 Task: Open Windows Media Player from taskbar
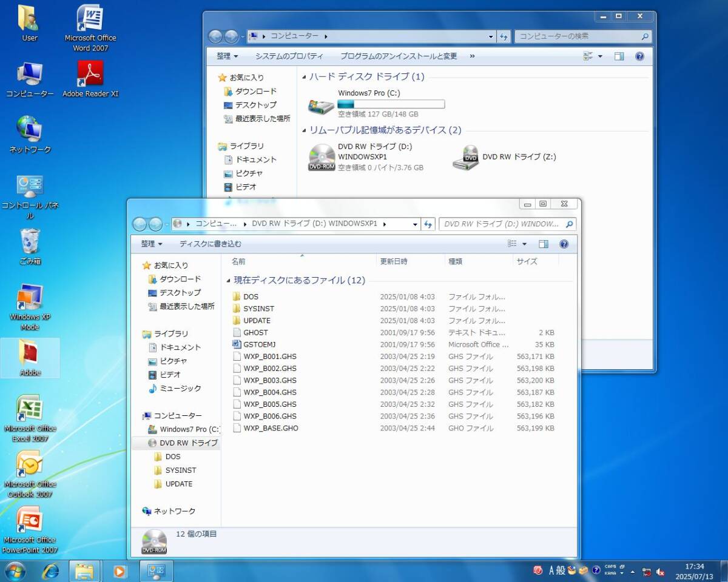(x=120, y=570)
